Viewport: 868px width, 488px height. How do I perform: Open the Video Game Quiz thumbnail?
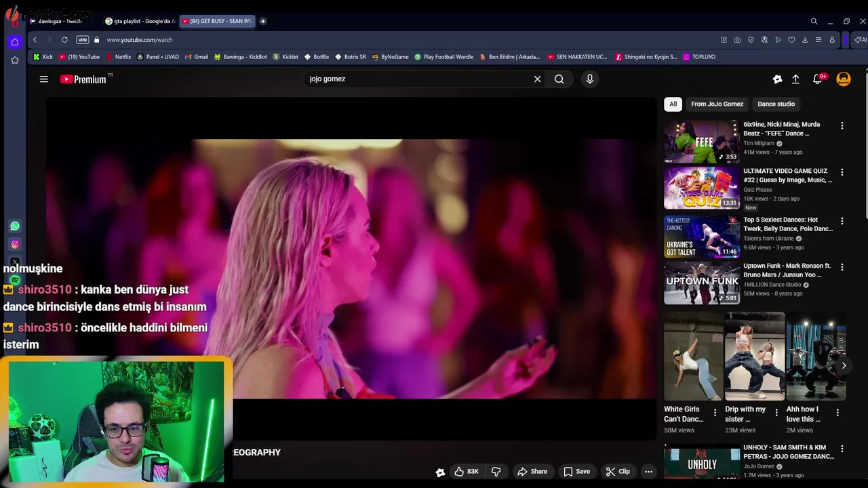coord(701,188)
